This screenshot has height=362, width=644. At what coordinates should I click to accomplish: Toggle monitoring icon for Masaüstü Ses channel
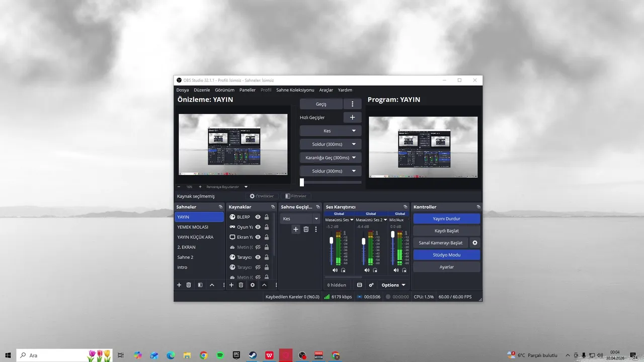343,270
